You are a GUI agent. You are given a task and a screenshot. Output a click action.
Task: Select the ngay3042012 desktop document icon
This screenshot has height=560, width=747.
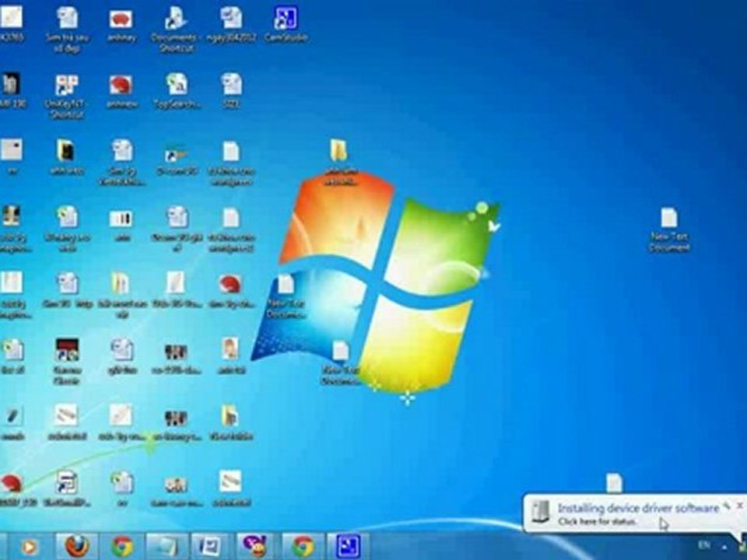click(x=231, y=25)
